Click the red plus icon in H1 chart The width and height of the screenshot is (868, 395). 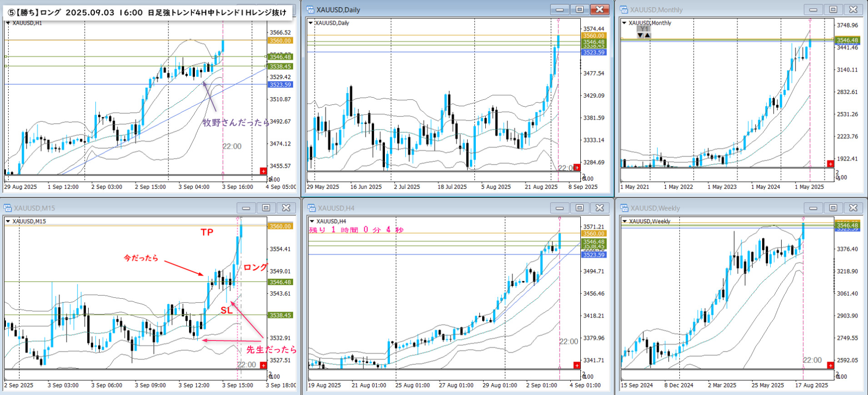(263, 171)
